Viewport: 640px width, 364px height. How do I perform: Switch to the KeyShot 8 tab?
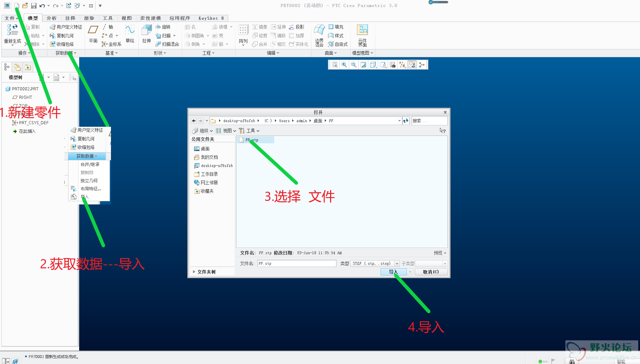[211, 18]
